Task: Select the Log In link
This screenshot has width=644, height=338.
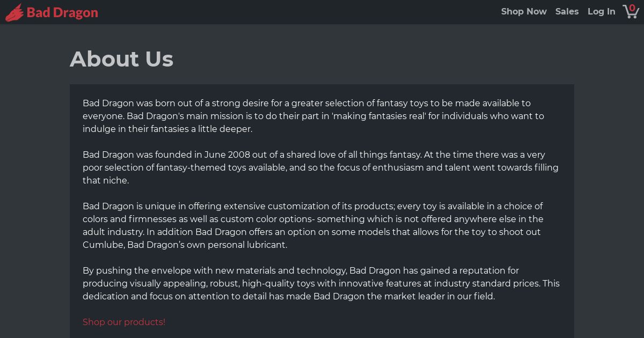Action: (601, 11)
